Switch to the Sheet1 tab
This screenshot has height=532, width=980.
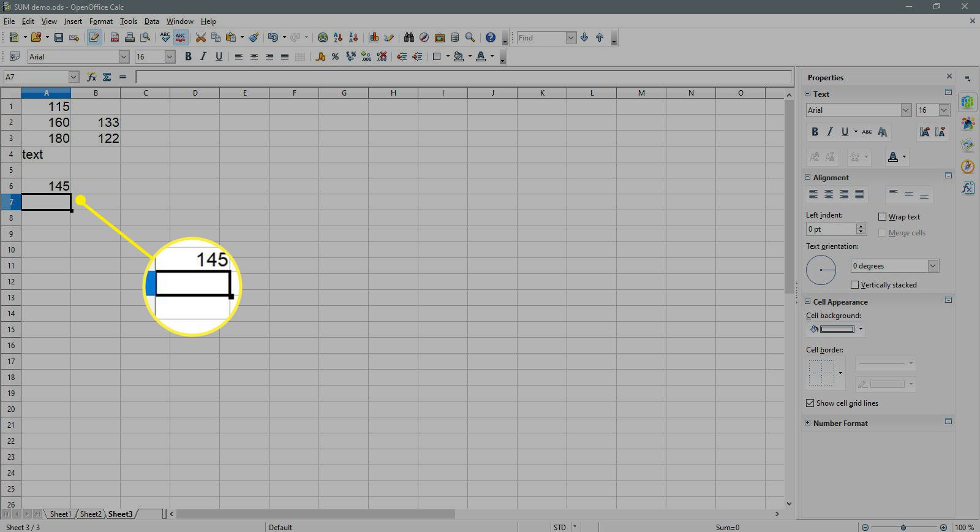pyautogui.click(x=61, y=514)
